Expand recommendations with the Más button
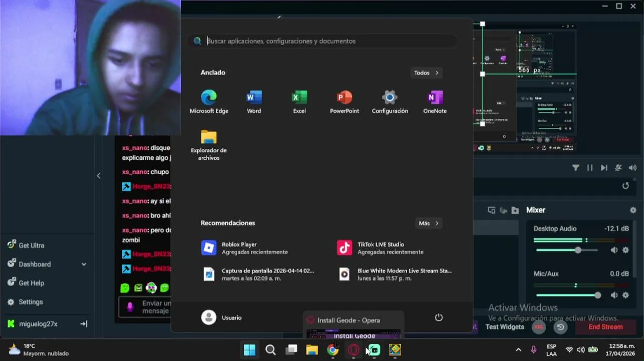644x361 pixels. (429, 223)
